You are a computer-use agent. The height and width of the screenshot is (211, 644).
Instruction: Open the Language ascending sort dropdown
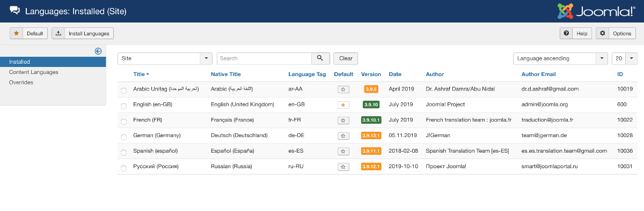560,58
